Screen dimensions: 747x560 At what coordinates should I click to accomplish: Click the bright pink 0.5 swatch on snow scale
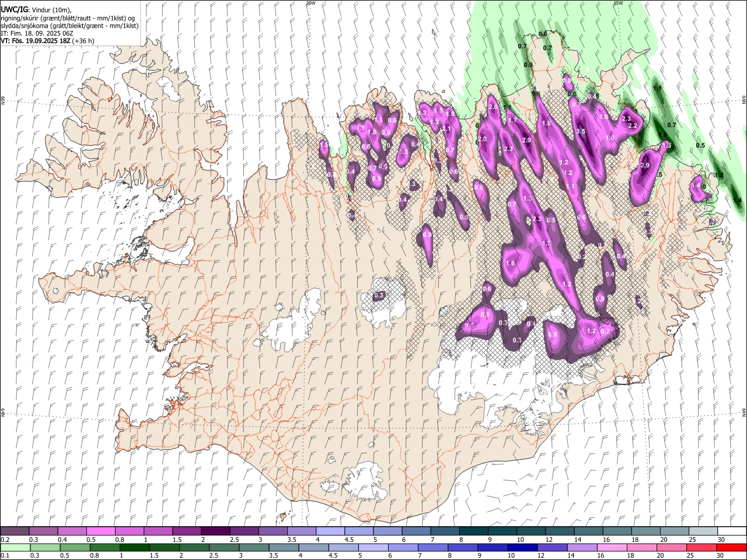pos(100,531)
